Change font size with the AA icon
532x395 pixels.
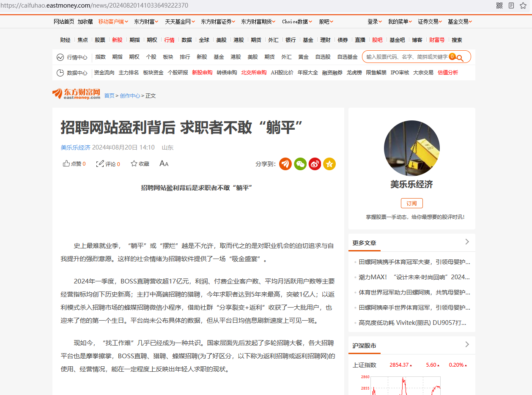point(164,163)
